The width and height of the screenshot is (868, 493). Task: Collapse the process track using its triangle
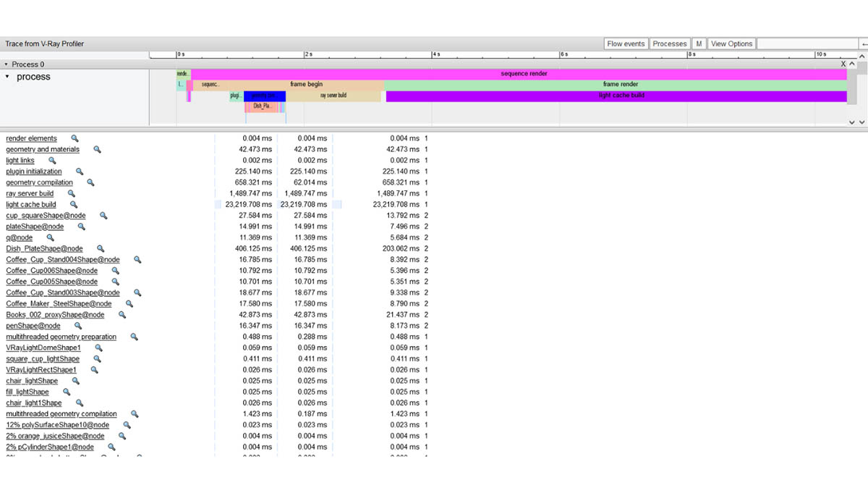coord(7,76)
